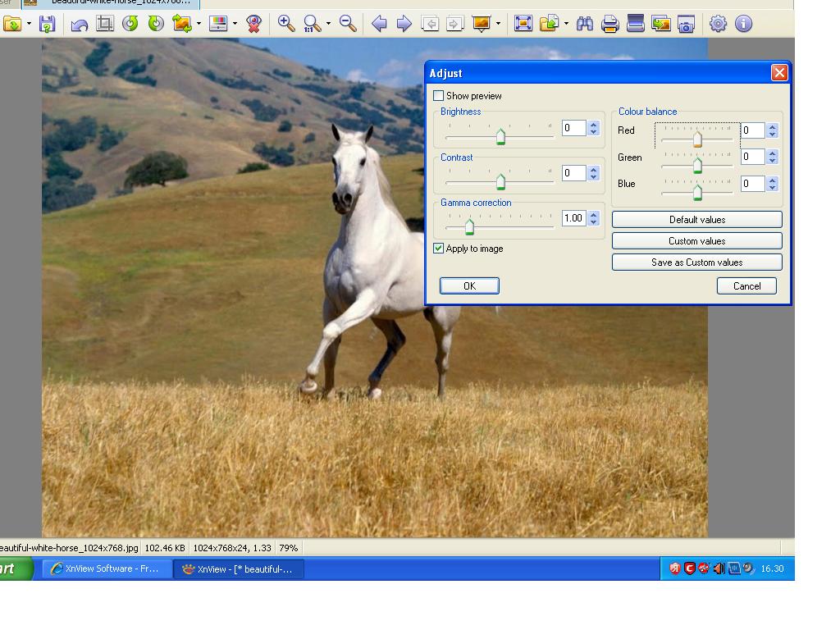
Task: Increase Red value with up arrow
Action: pos(772,126)
